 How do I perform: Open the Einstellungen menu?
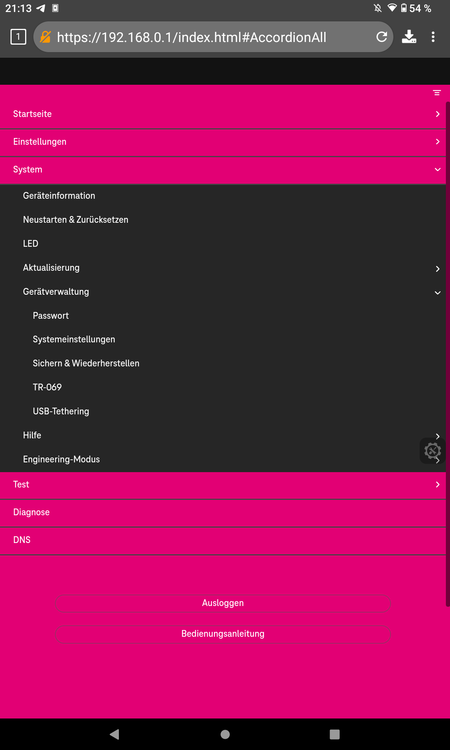click(223, 142)
